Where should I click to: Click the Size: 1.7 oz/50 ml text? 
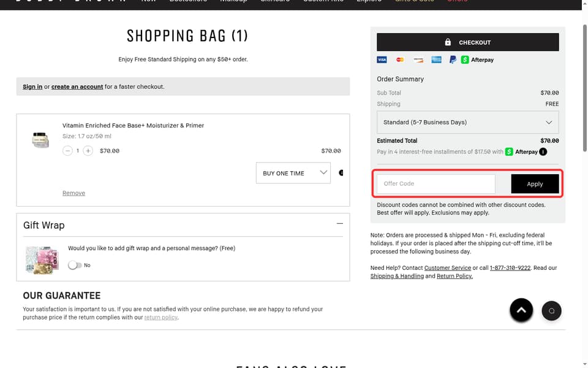tap(87, 136)
